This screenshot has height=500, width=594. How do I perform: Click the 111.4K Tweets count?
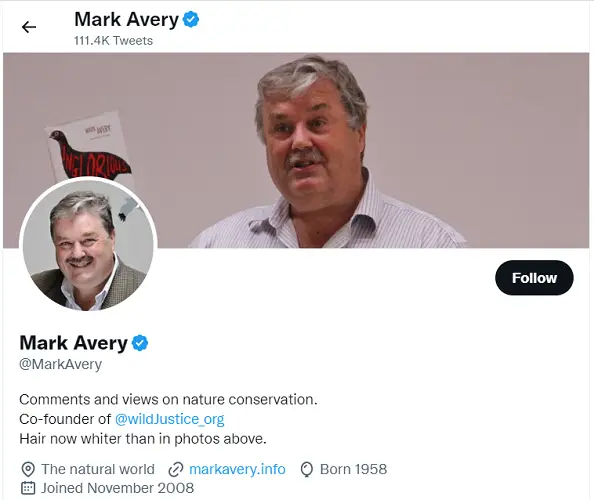pos(113,41)
